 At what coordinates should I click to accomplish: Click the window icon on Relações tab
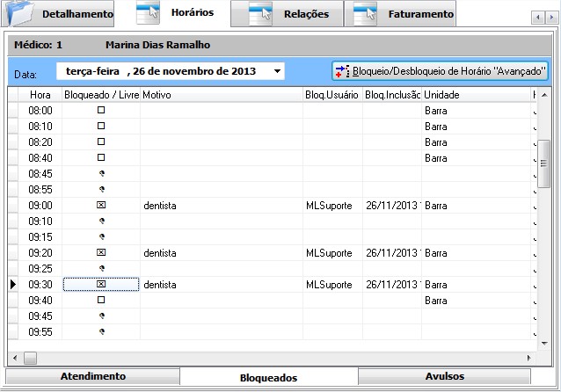tap(261, 14)
